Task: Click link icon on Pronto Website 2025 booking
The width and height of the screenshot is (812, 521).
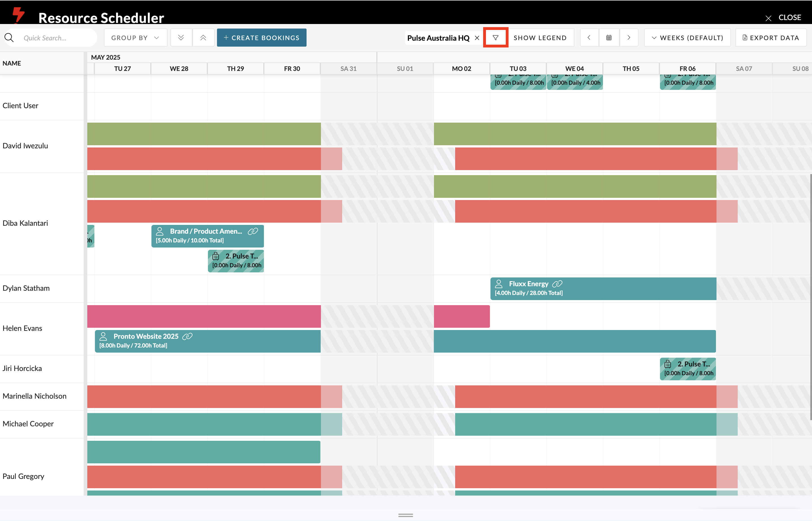Action: [187, 336]
